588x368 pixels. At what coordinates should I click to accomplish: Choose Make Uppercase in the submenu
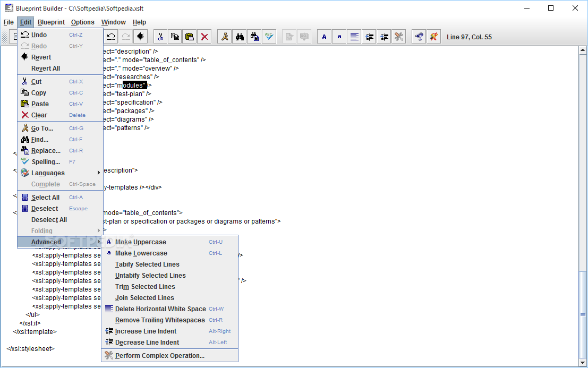click(x=169, y=242)
